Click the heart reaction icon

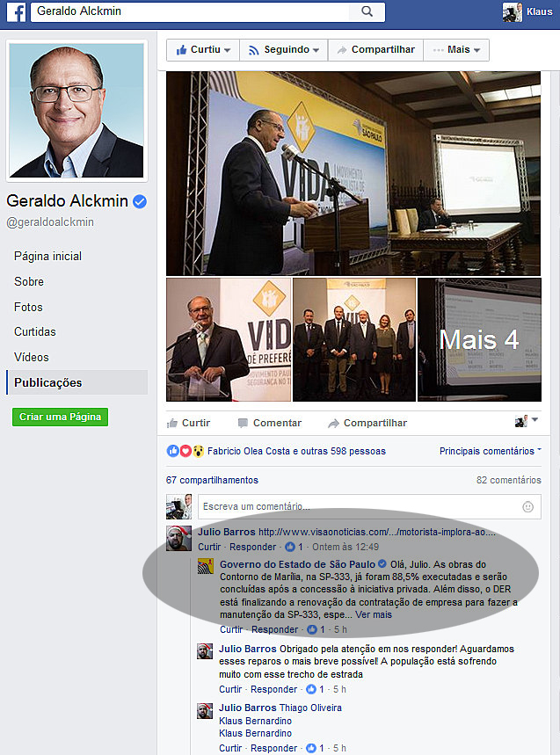tap(185, 451)
